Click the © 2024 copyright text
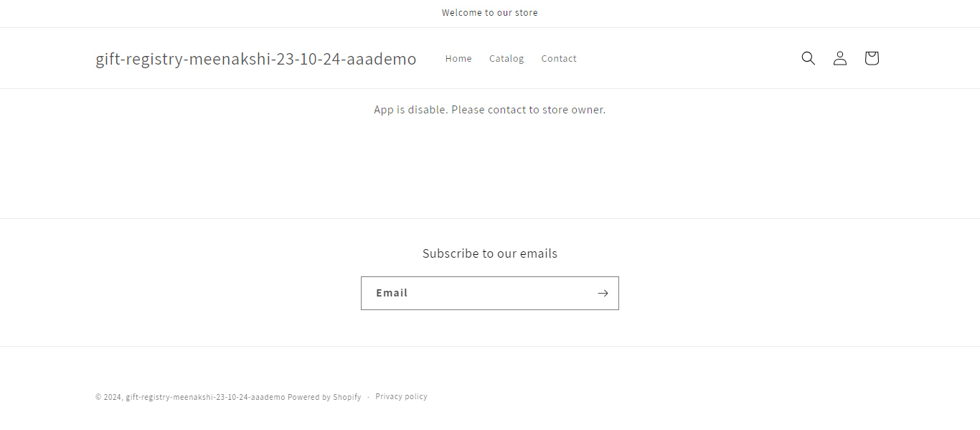The image size is (980, 430). pyautogui.click(x=109, y=397)
